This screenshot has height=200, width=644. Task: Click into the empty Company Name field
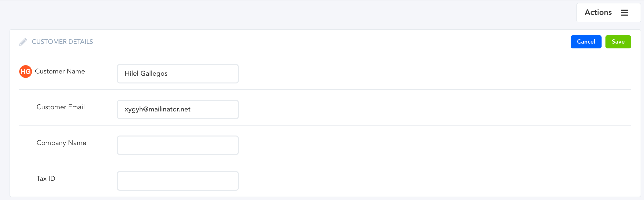tap(178, 145)
